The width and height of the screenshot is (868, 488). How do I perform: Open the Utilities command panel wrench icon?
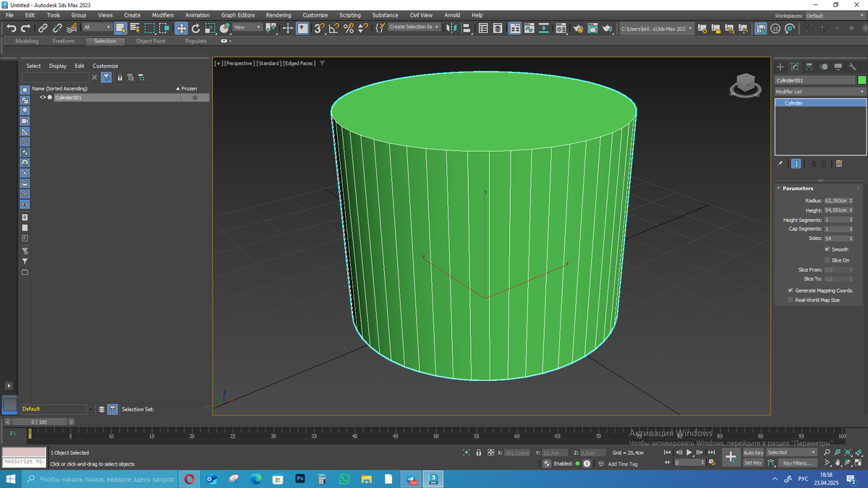[853, 67]
